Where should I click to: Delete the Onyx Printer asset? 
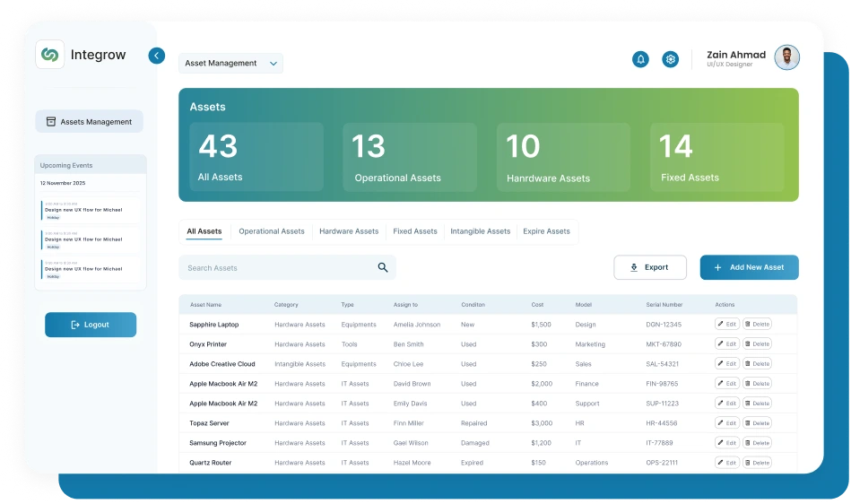[758, 344]
